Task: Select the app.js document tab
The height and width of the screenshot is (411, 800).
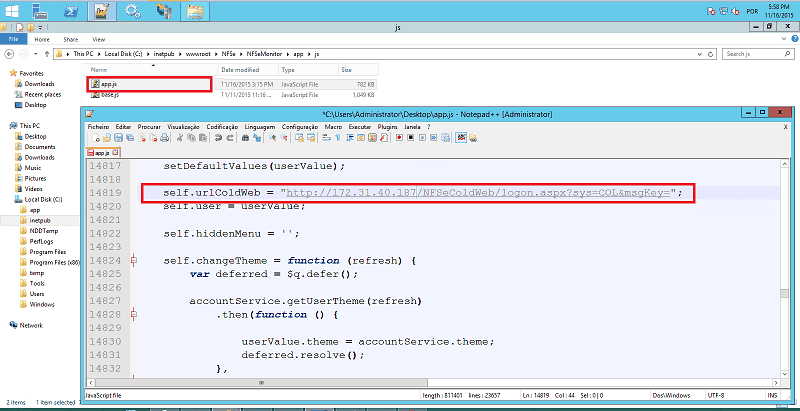Action: tap(101, 152)
